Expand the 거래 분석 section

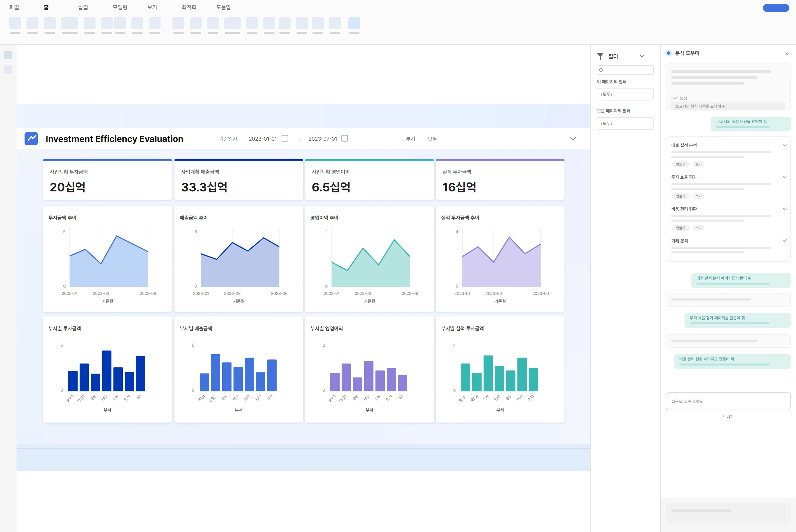pyautogui.click(x=784, y=240)
